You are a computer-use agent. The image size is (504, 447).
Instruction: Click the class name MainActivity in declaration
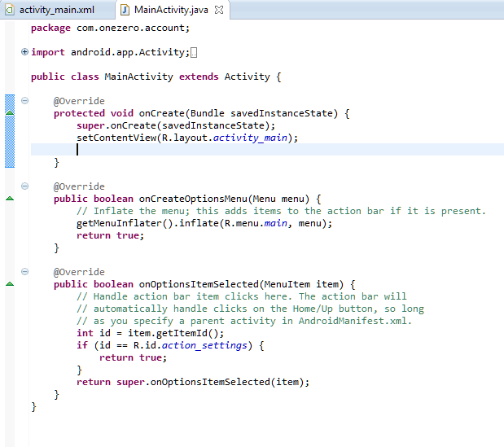point(139,77)
